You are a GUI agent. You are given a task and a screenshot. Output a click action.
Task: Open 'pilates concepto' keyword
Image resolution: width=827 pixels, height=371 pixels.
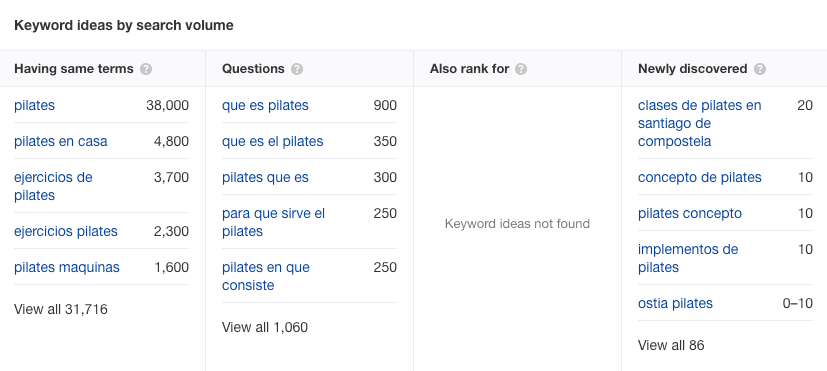[x=690, y=213]
